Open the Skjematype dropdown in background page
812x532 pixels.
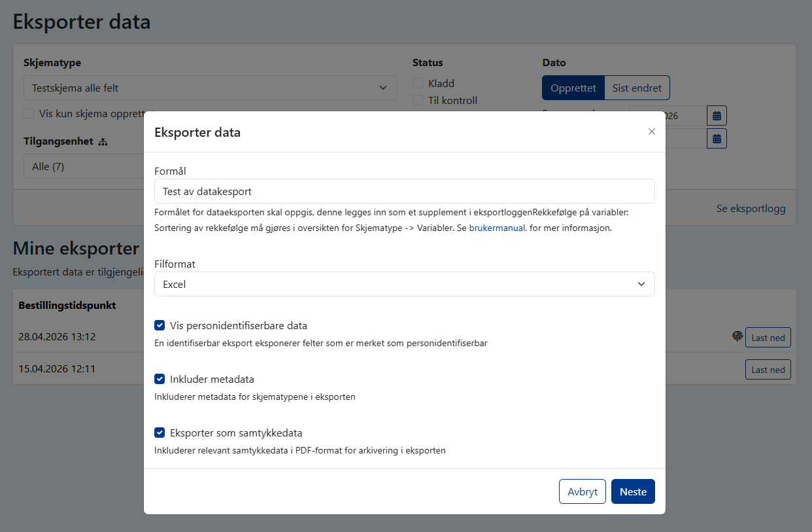tap(210, 88)
